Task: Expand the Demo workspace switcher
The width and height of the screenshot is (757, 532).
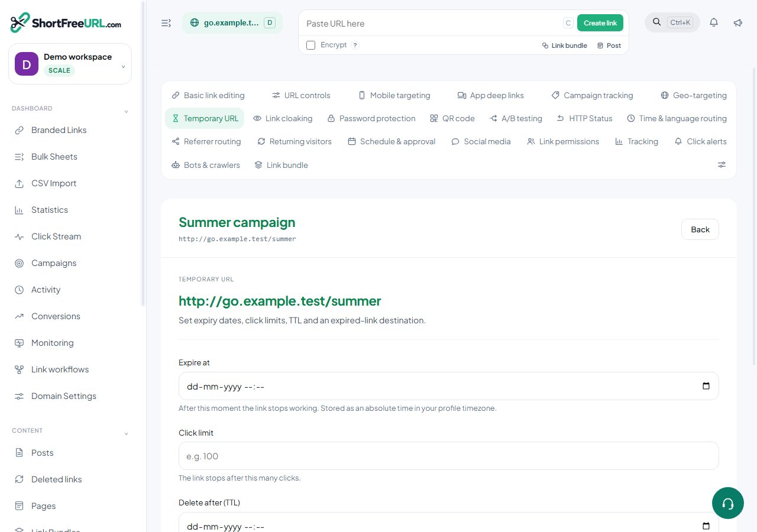Action: [x=70, y=64]
